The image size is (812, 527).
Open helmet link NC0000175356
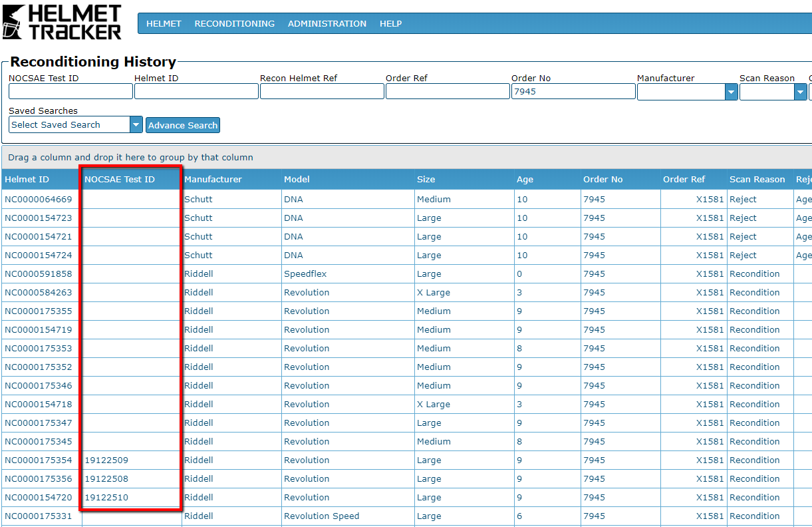(39, 478)
